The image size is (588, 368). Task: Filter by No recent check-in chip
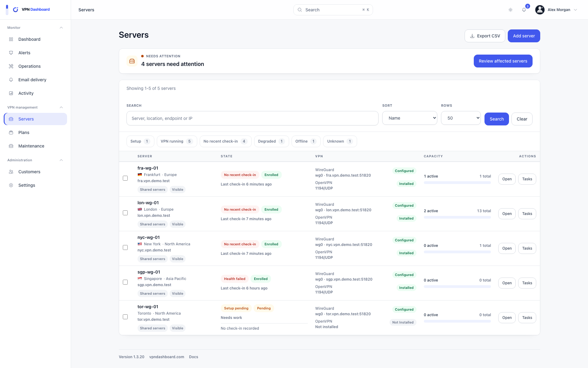pyautogui.click(x=225, y=141)
